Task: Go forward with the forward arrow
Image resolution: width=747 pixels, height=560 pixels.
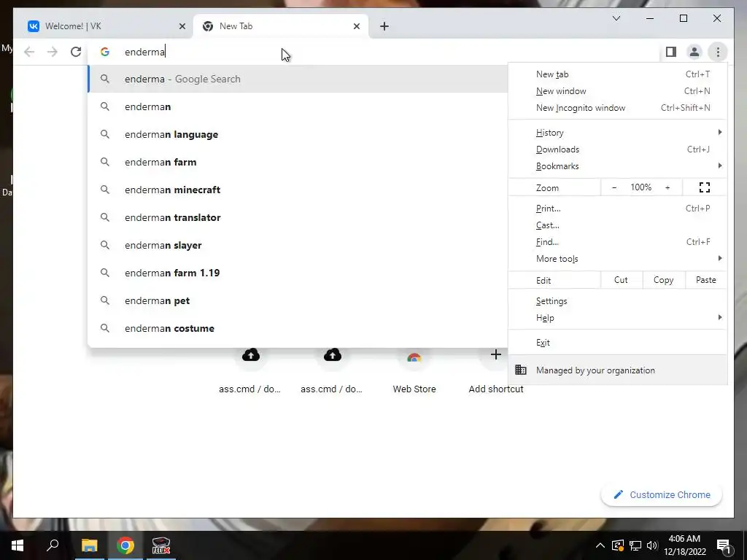Action: (x=53, y=52)
